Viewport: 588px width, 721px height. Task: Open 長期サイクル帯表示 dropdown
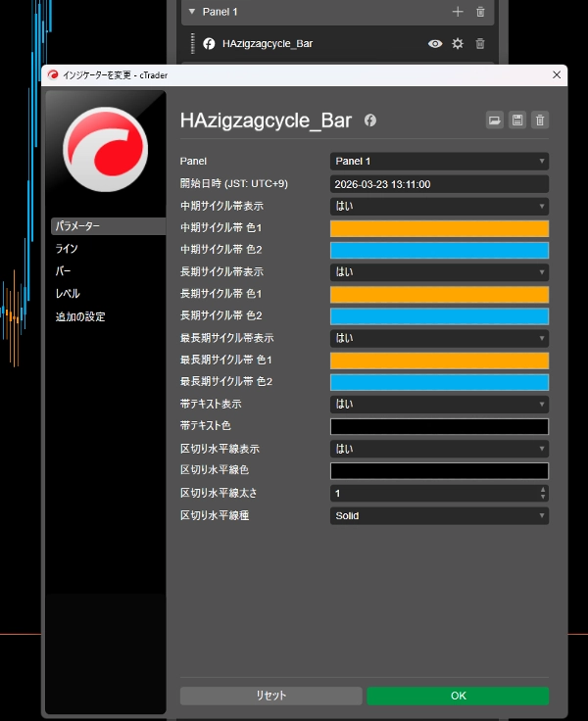pos(439,272)
